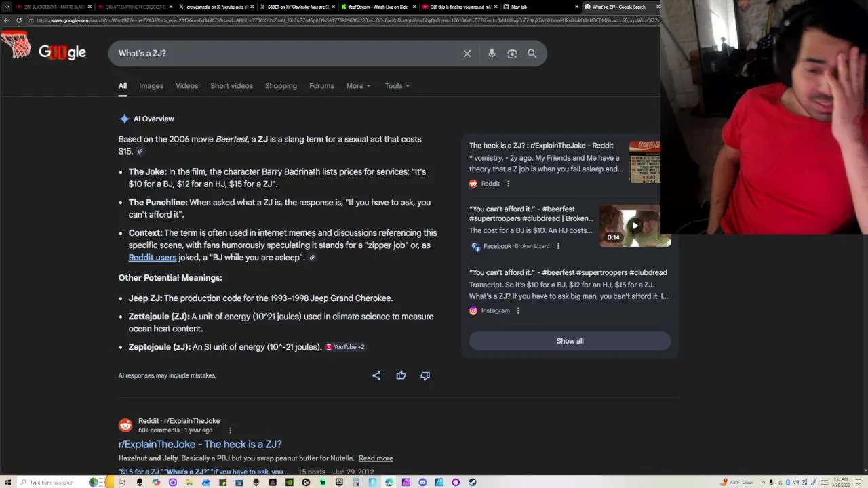Click the 'Other Potential Meanings:' heading

coord(170,278)
